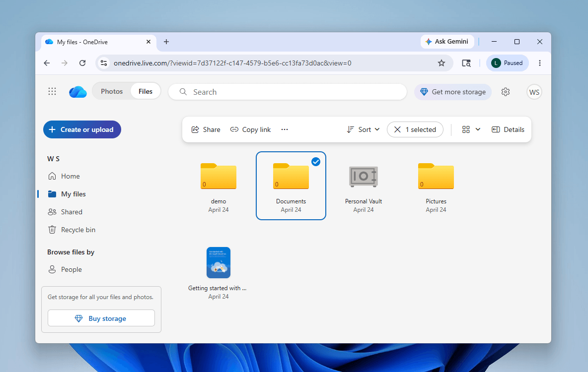Open the WS account avatar
The height and width of the screenshot is (372, 588).
pos(534,92)
